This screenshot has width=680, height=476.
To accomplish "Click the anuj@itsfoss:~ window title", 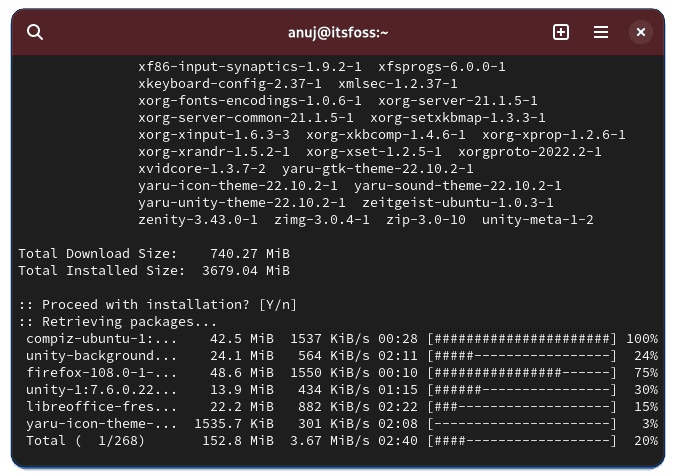I will pos(338,33).
